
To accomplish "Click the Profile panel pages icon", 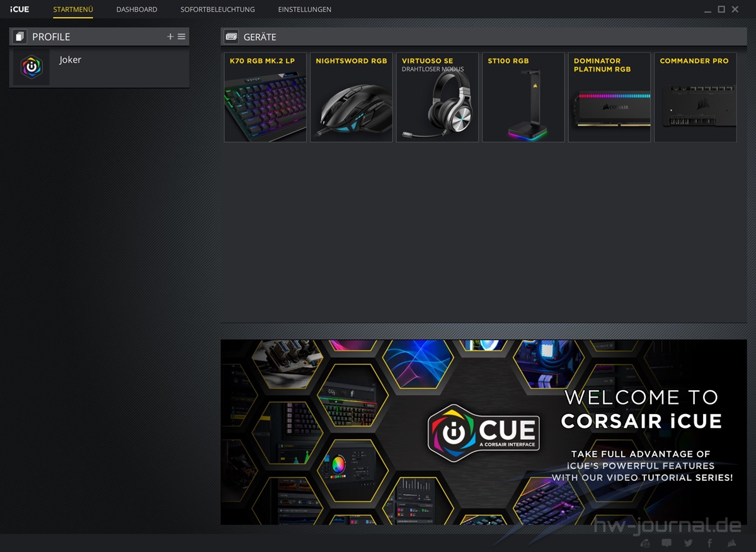I will point(20,37).
